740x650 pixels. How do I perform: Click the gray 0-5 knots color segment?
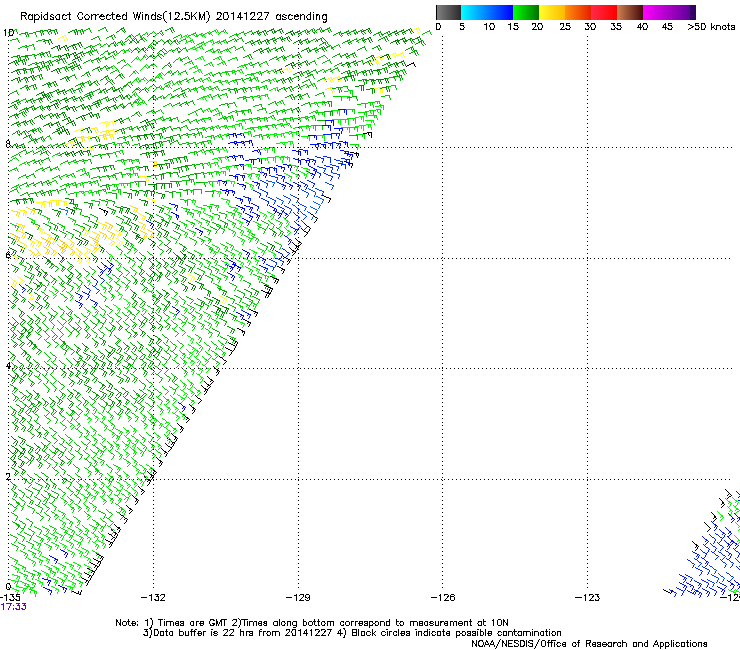(x=448, y=12)
